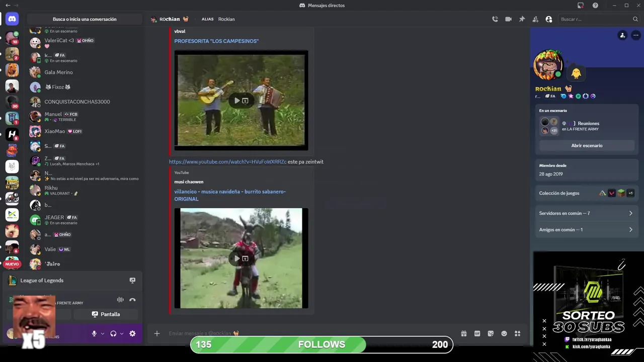Open DM with Rikhu
The width and height of the screenshot is (644, 362).
point(85,190)
